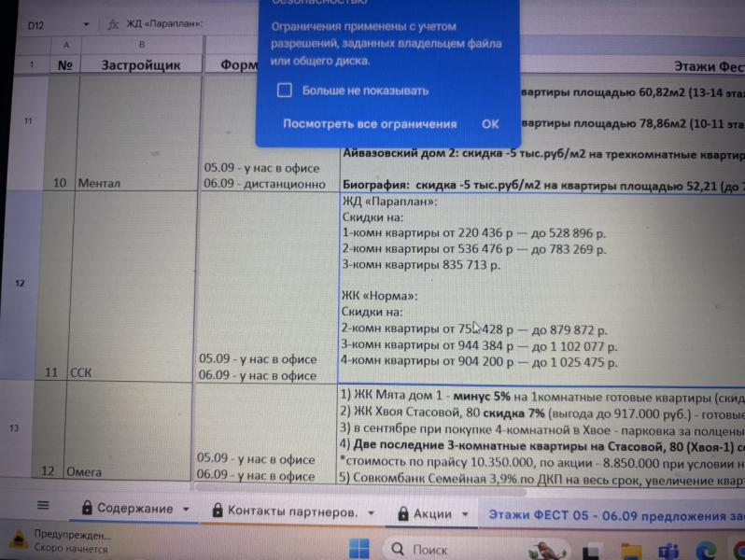
Task: Select row header 13
Action: click(14, 428)
